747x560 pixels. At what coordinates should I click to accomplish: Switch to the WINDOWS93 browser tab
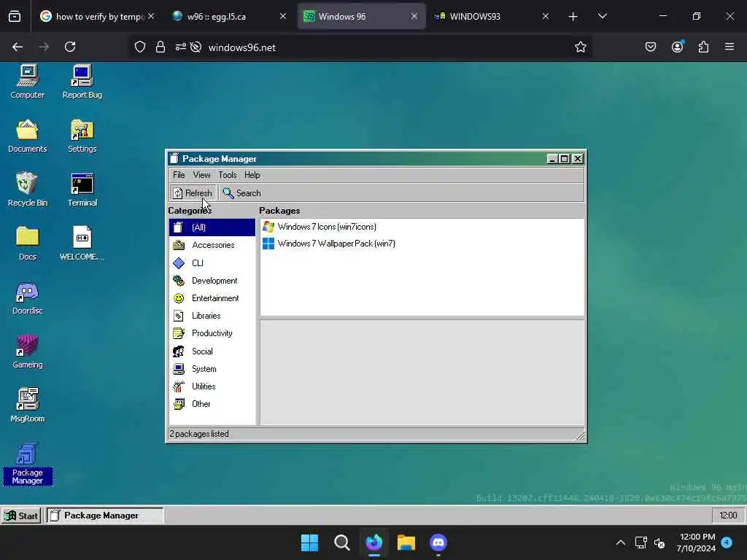coord(491,17)
